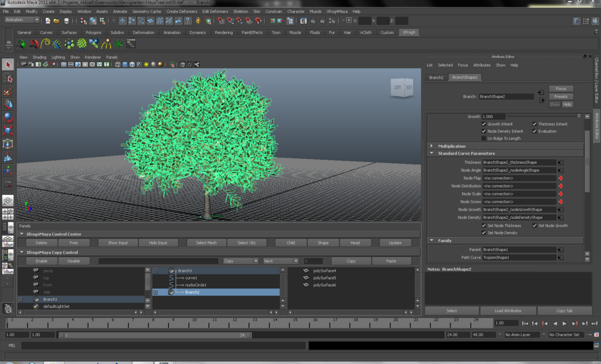This screenshot has width=601, height=364.
Task: Click the Growth value field
Action: point(493,117)
